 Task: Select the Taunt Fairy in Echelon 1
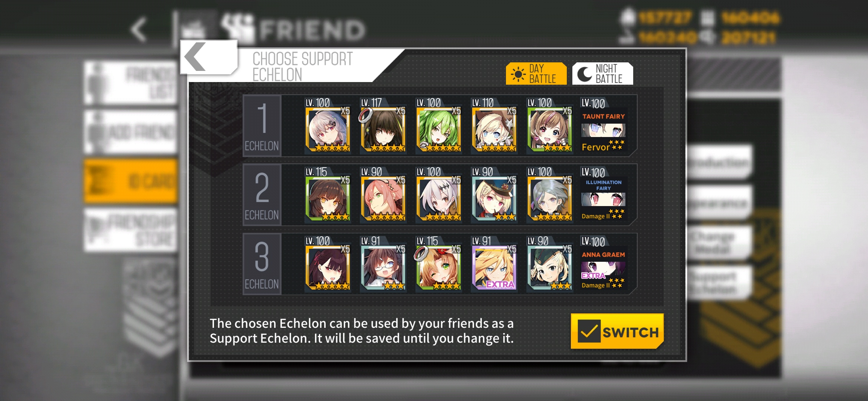click(604, 126)
